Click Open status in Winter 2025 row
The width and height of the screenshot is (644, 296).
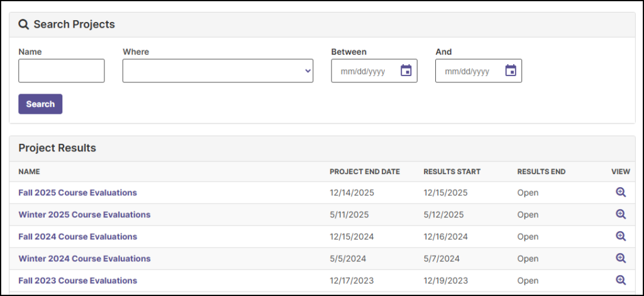click(528, 215)
